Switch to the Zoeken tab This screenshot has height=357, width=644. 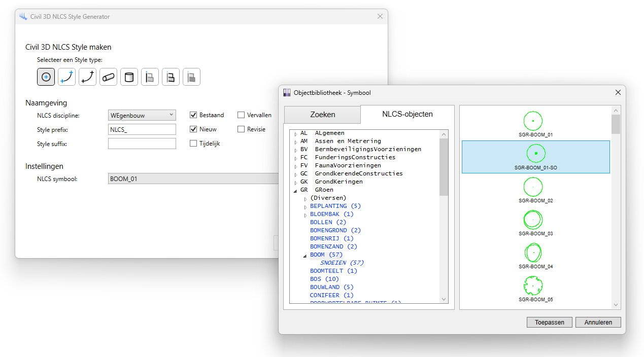[322, 115]
